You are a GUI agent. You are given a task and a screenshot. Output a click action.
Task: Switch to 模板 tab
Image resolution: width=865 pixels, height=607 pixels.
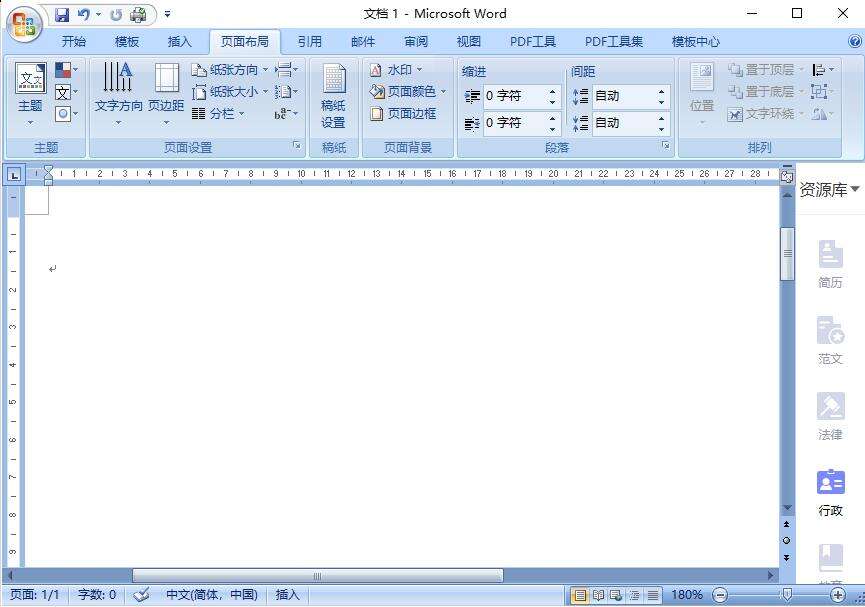point(126,41)
